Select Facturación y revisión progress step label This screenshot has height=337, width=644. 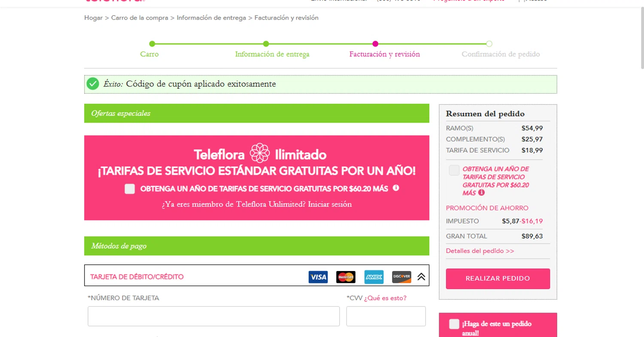click(x=385, y=54)
